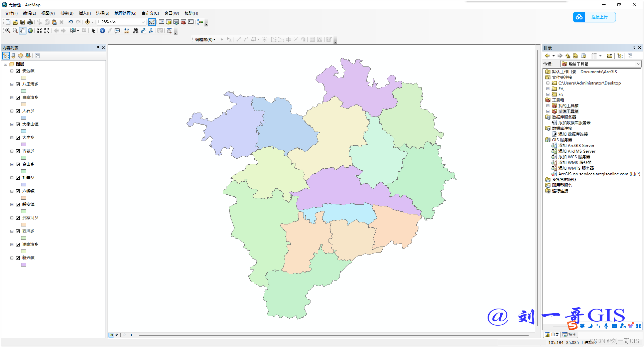The image size is (644, 347).
Task: Open the HTML Popup tool
Action: point(117,31)
